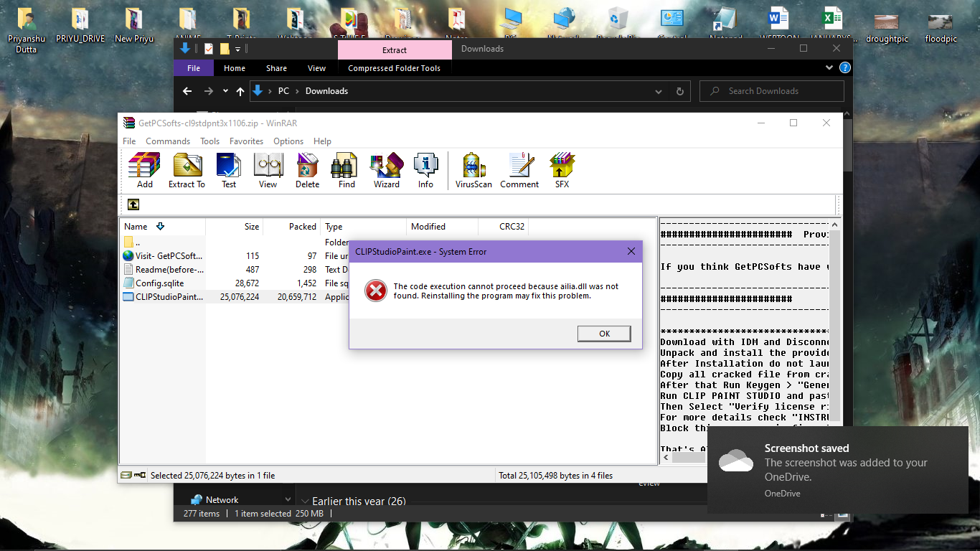The height and width of the screenshot is (551, 980).
Task: Open the WinRAR Help menu
Action: [x=322, y=141]
